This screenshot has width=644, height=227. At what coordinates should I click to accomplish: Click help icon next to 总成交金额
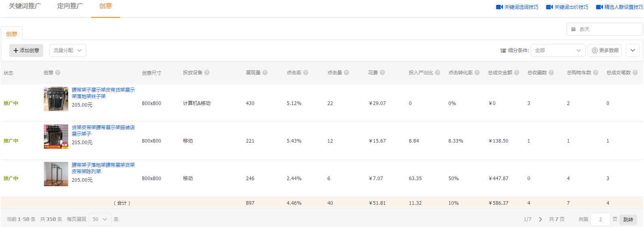tap(517, 73)
